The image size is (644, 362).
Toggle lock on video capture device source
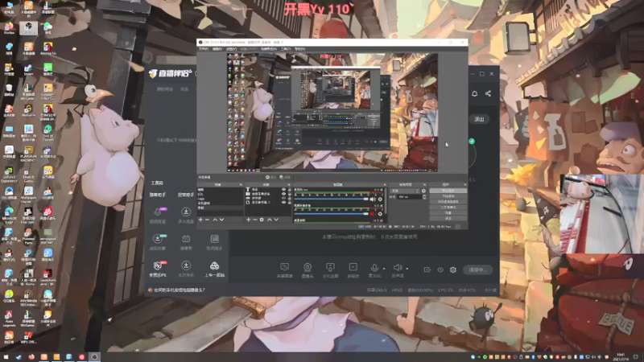(x=289, y=194)
